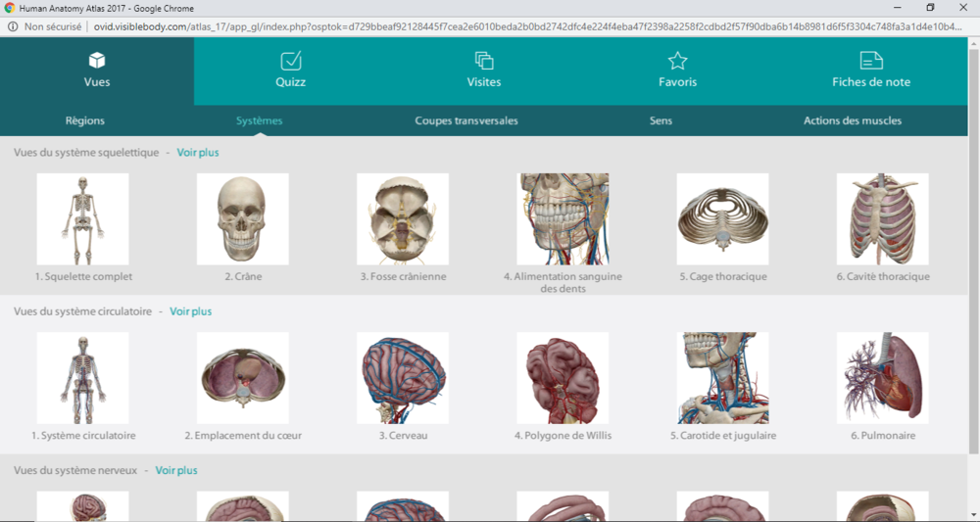This screenshot has width=980, height=522.
Task: Open the Quizz checkmark icon
Action: (x=290, y=61)
